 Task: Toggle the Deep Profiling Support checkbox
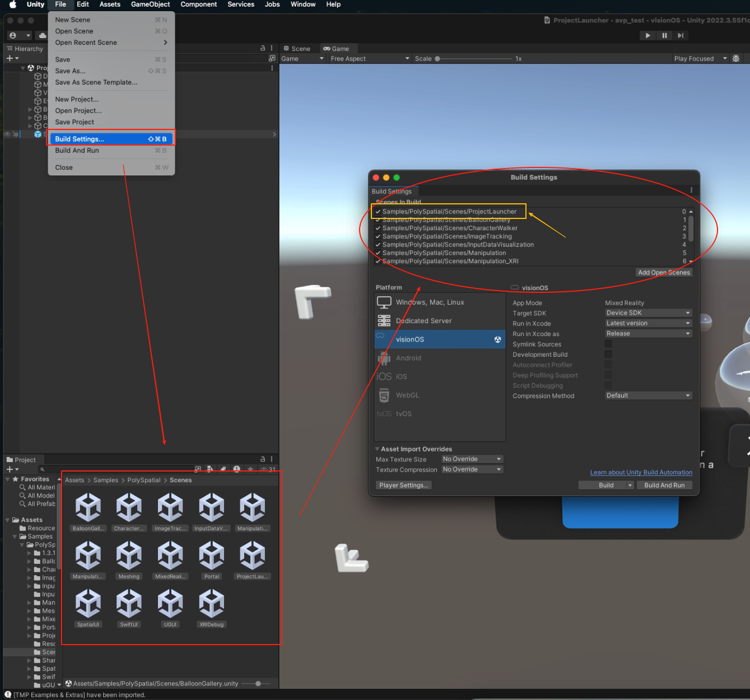click(608, 375)
